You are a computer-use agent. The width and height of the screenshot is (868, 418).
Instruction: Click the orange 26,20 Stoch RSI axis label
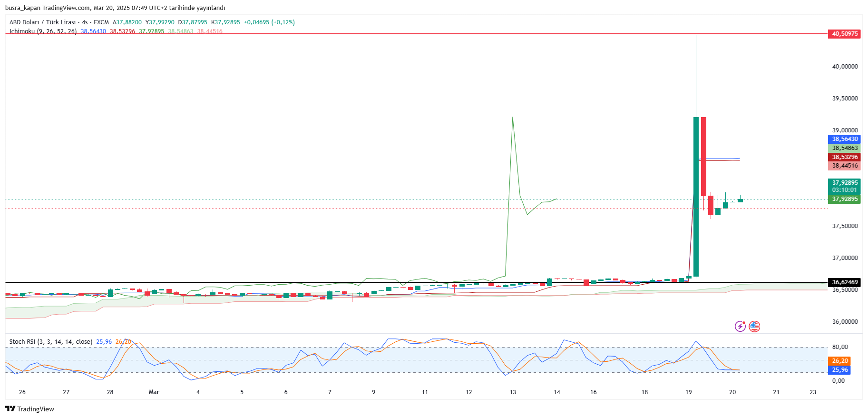[840, 361]
